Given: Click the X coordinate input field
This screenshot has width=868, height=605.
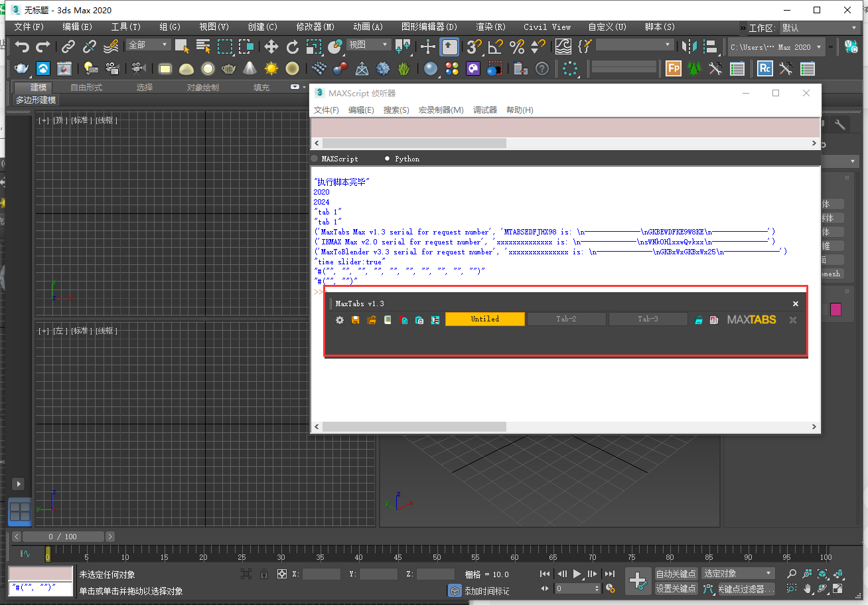Looking at the screenshot, I should pyautogui.click(x=322, y=574).
